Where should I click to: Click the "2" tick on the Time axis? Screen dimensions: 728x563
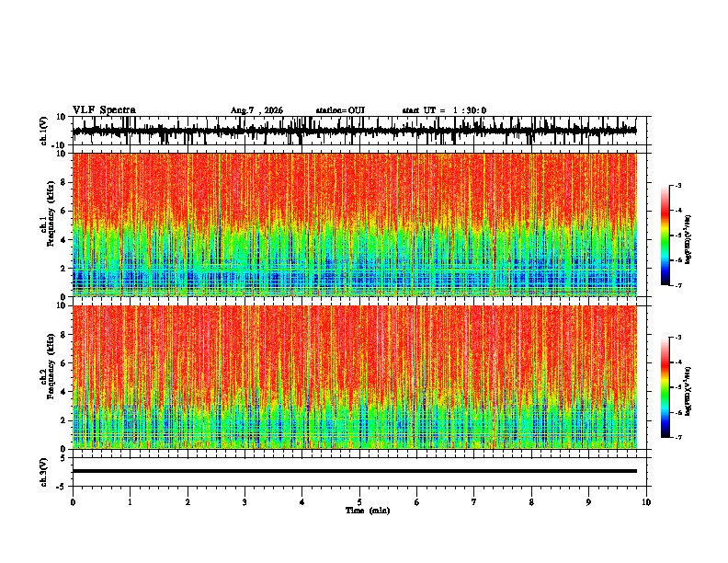tap(188, 502)
